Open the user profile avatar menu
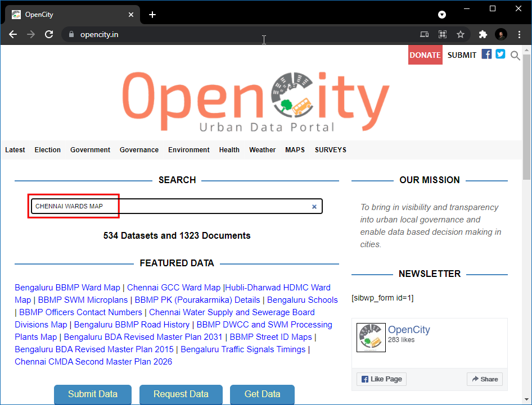 [501, 34]
